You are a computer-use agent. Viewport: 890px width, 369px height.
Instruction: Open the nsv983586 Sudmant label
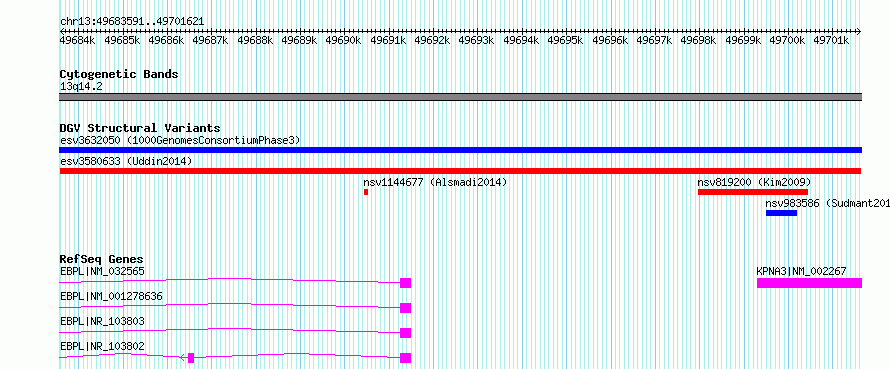click(x=828, y=203)
